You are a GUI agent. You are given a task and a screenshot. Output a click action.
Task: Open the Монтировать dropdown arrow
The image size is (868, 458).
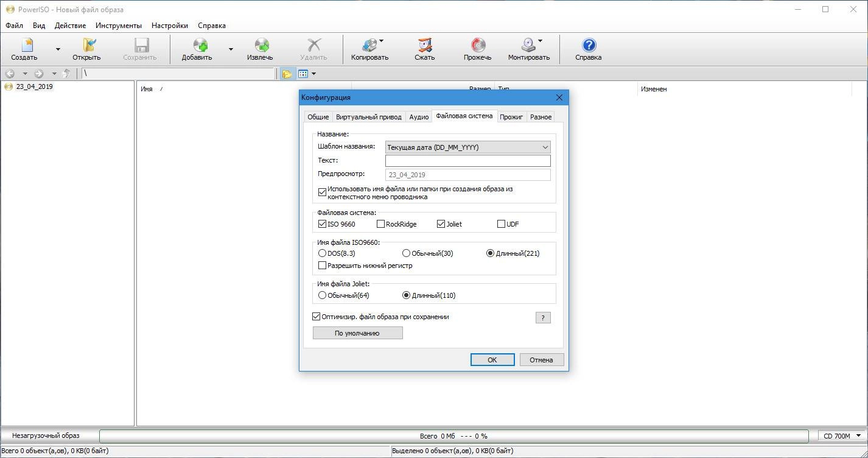point(541,41)
